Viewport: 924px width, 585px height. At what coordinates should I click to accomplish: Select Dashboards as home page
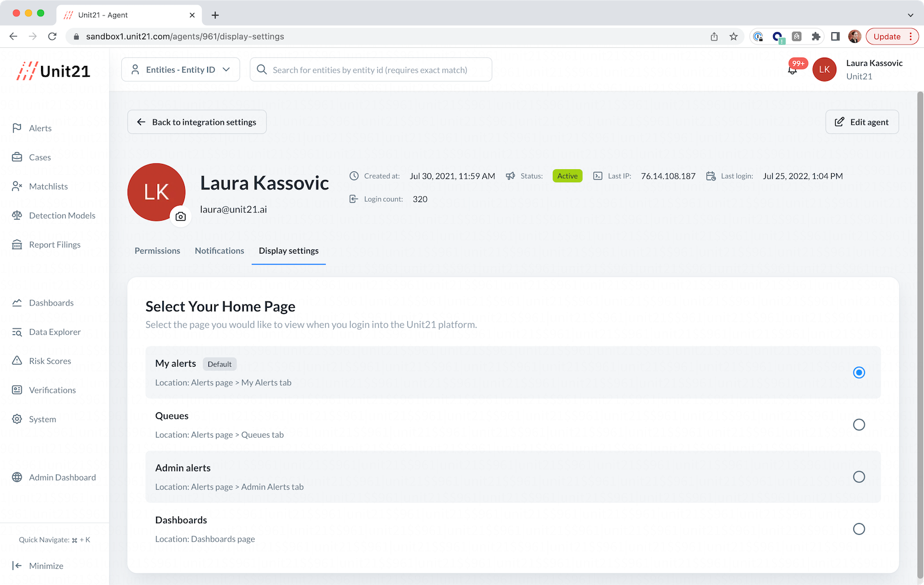pos(859,529)
